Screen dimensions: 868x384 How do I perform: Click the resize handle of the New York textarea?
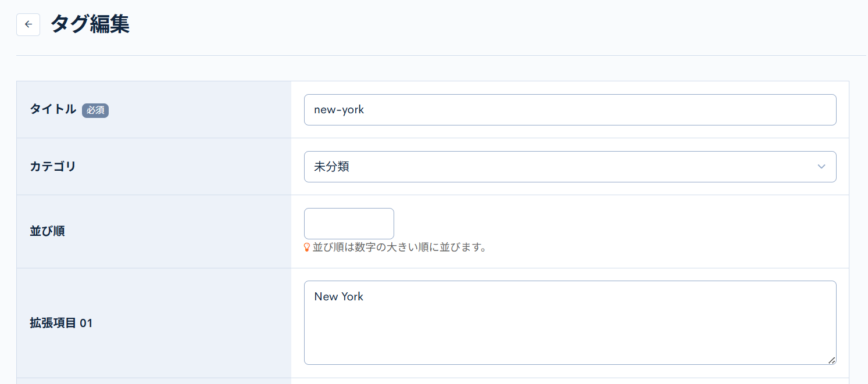831,359
